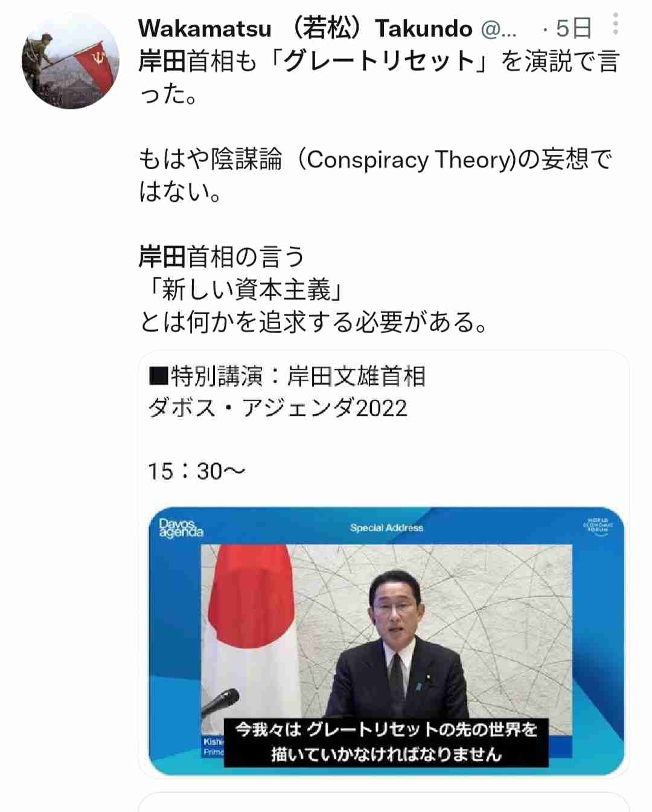The width and height of the screenshot is (652, 812).
Task: Tap the 15：30～ time text
Action: pyautogui.click(x=197, y=471)
